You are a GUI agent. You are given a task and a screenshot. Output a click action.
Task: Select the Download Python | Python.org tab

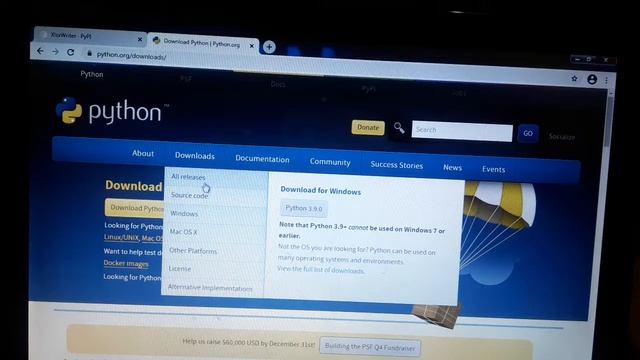(x=202, y=42)
